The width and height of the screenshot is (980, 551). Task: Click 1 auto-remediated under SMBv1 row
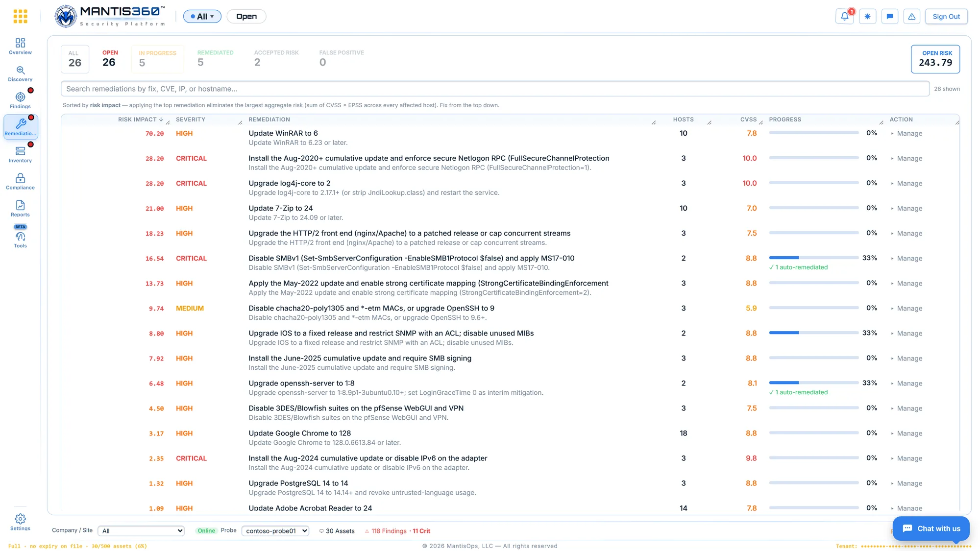(x=799, y=267)
